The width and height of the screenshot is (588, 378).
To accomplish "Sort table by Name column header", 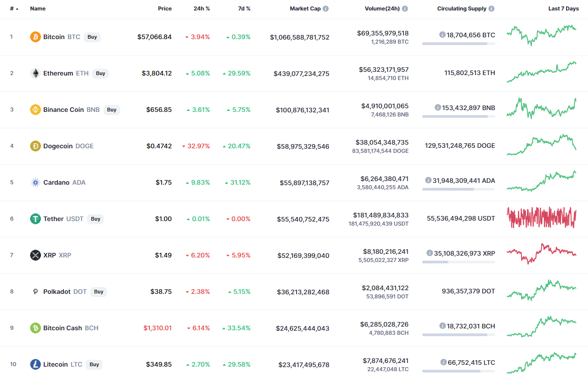I will point(38,9).
